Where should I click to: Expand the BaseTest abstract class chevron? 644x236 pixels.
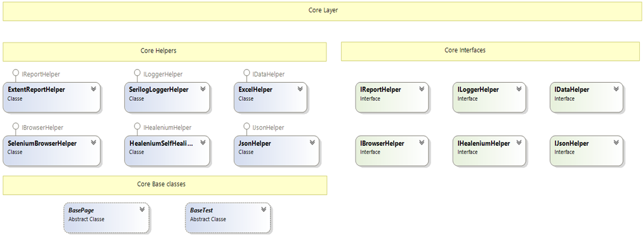point(264,209)
